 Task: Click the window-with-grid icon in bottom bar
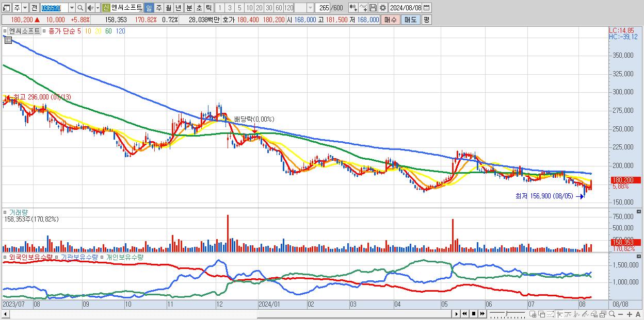click(x=533, y=314)
